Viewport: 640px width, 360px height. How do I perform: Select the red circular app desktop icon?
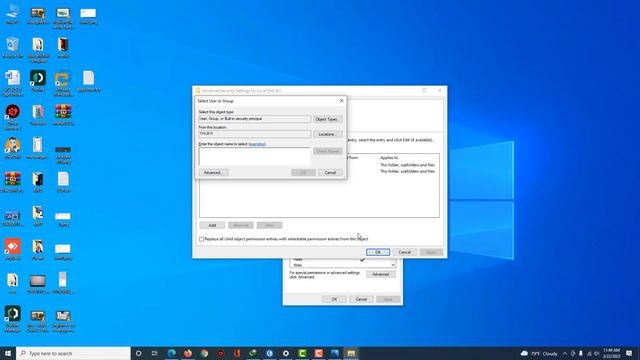click(13, 117)
